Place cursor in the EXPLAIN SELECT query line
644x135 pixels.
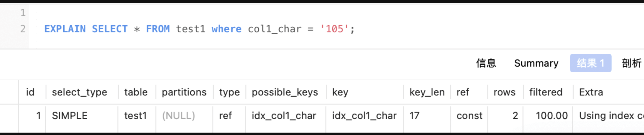[199, 29]
